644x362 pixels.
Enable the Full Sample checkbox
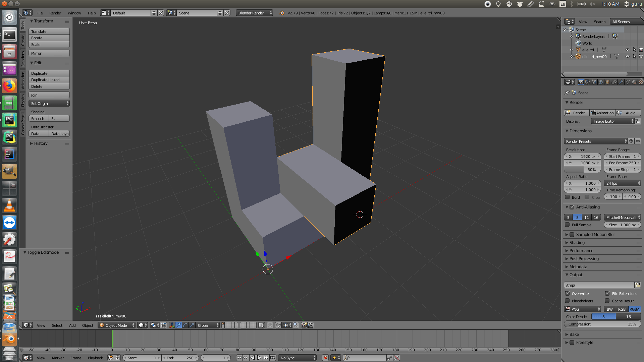click(568, 225)
